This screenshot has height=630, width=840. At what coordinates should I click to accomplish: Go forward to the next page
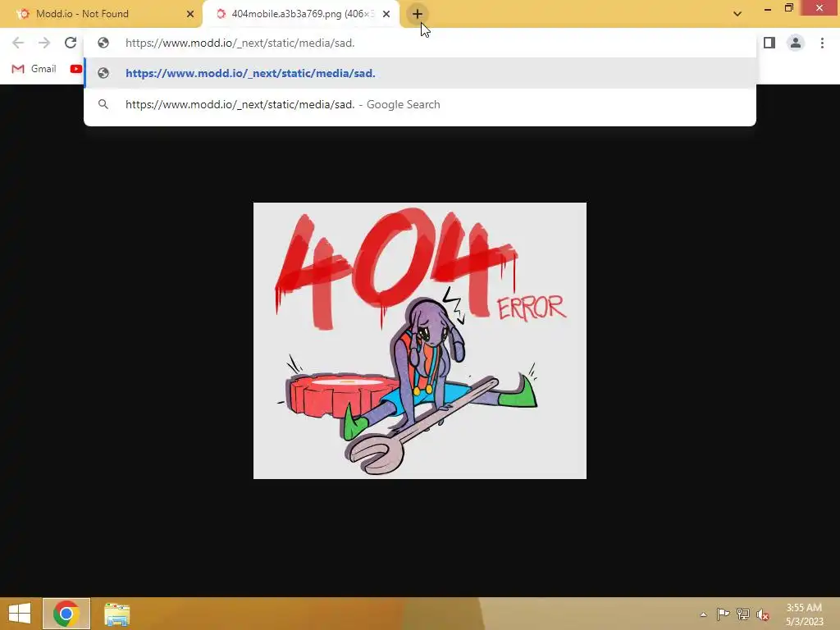(44, 43)
